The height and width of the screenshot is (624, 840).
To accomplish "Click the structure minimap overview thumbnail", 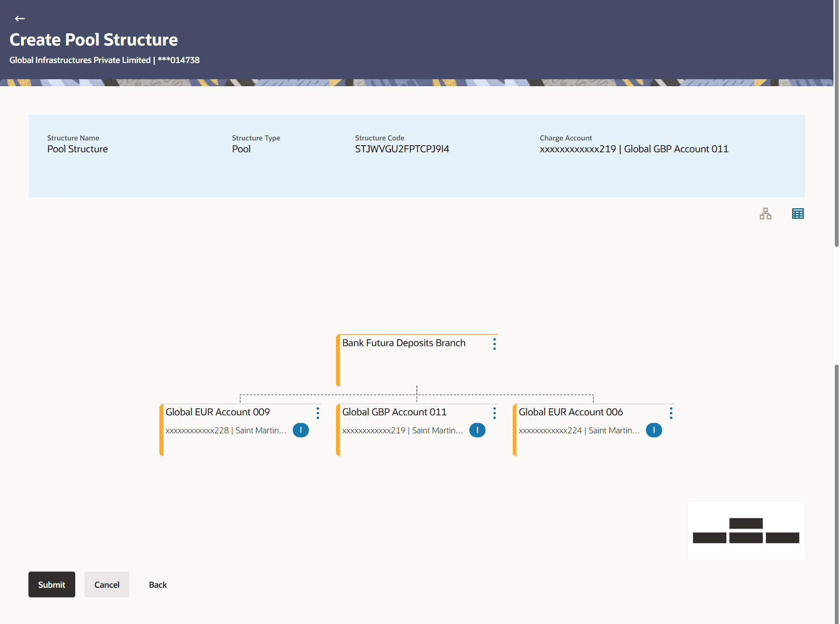I will (x=745, y=530).
